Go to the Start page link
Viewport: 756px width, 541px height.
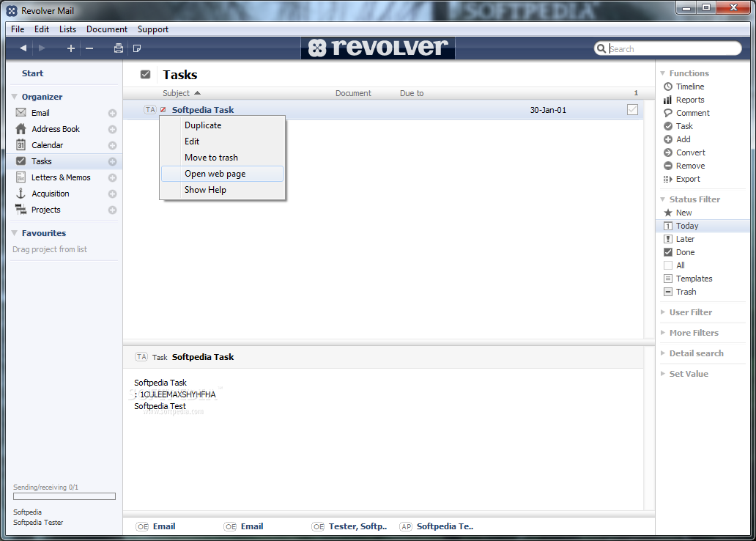tap(32, 73)
